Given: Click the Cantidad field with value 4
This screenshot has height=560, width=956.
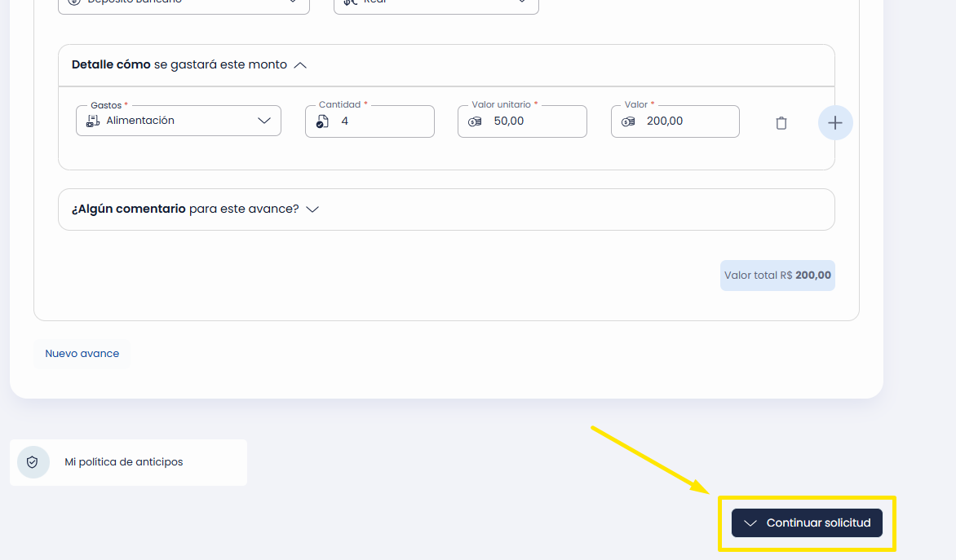Looking at the screenshot, I should pos(370,121).
